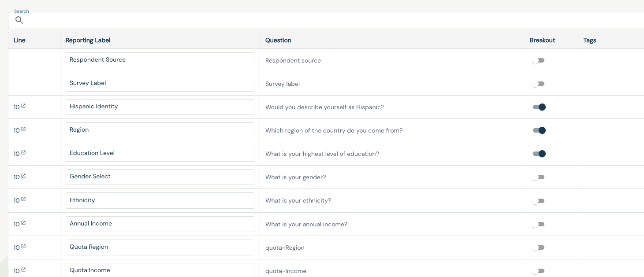
Task: Edit the Quota Region reporting label
Action: tap(160, 247)
